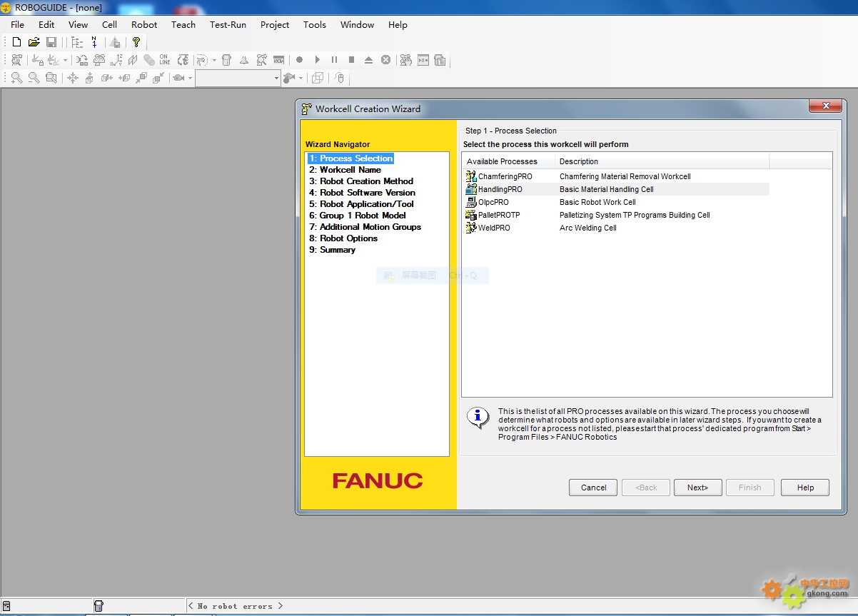The width and height of the screenshot is (858, 616).
Task: Open the dropdown arrow left of the wireframe cube
Action: 301,78
